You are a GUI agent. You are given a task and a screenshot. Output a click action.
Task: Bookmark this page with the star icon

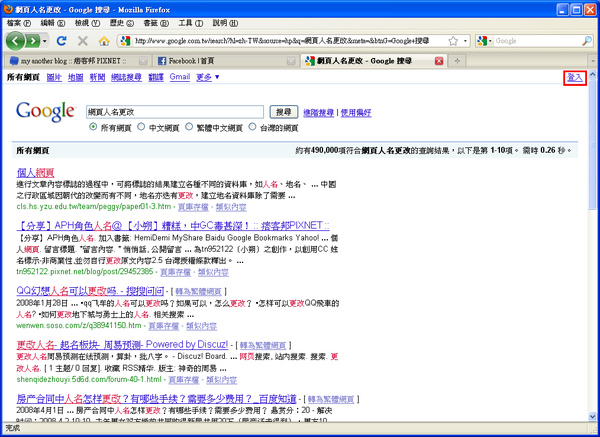tap(453, 41)
